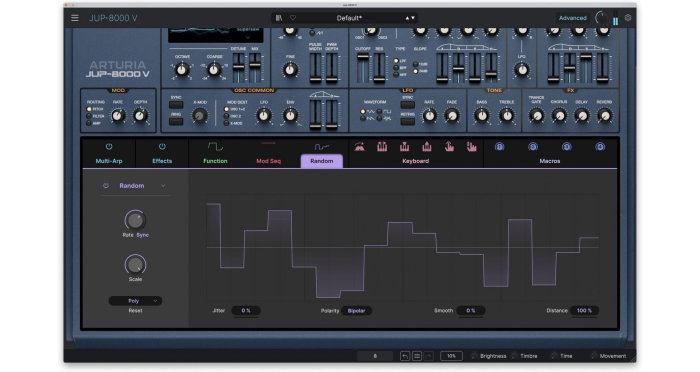
Task: Click the third pink keyboard icon
Action: pos(404,146)
